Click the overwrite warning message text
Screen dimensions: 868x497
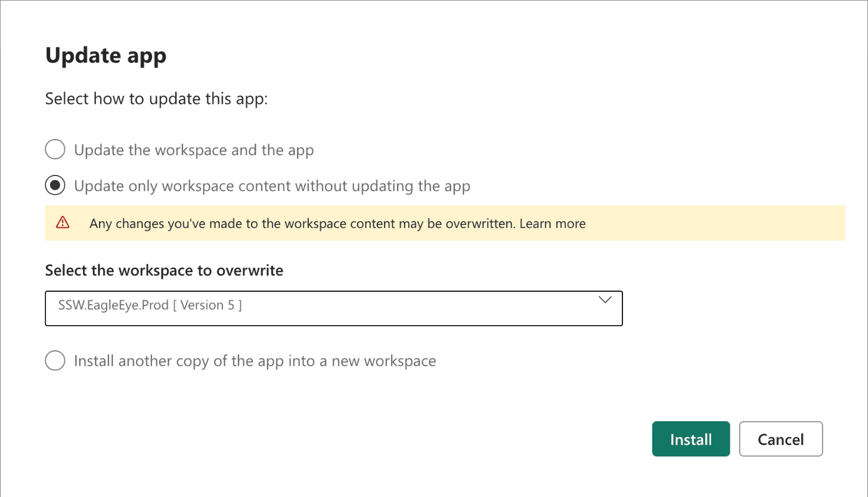(x=303, y=224)
